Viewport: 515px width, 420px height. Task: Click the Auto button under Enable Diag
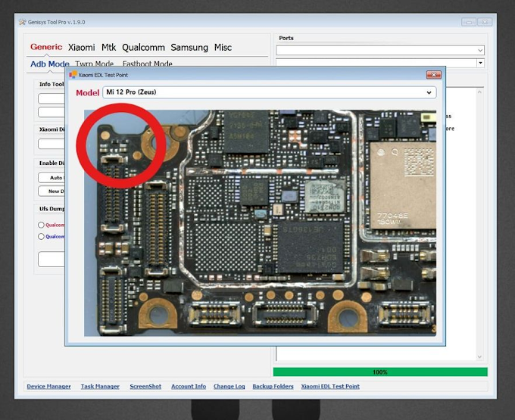click(51, 178)
